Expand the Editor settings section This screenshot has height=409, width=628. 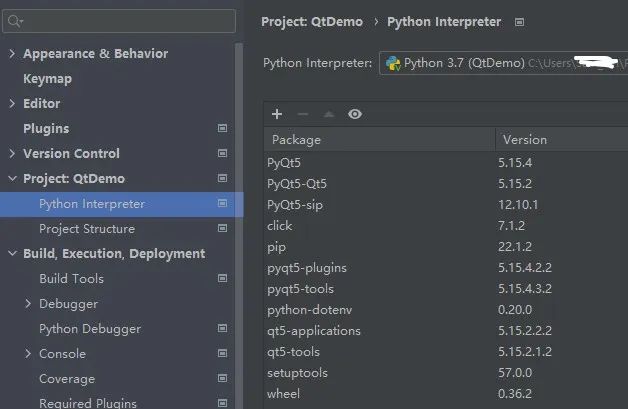[x=12, y=104]
